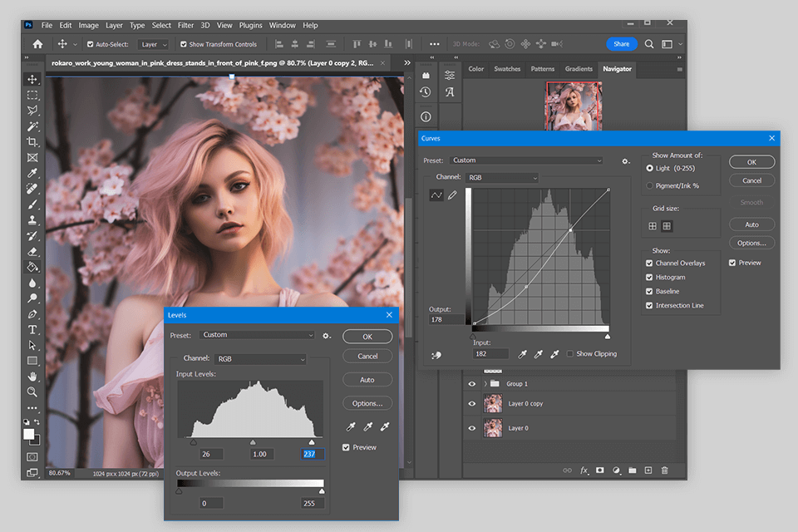Select the Path Selection tool

point(32,346)
